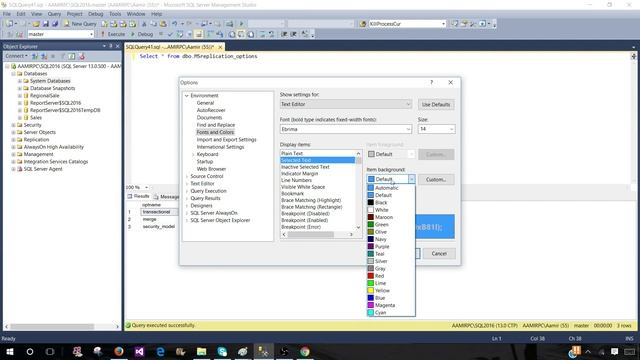Screen dimensions: 640x360
Task: Expand the Source Control options node
Action: [x=187, y=176]
